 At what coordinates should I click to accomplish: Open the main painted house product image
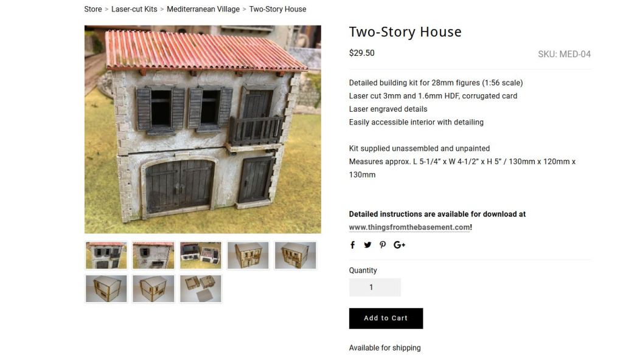click(203, 129)
